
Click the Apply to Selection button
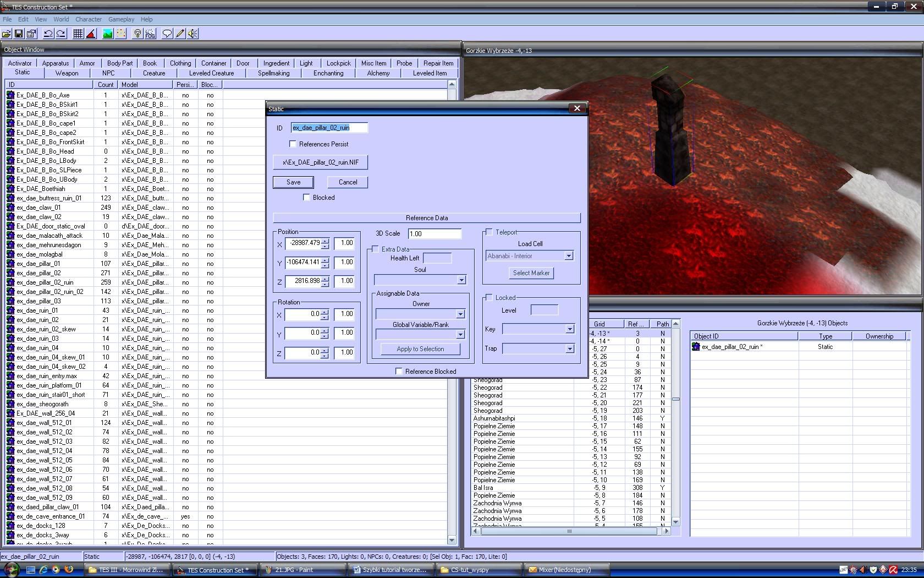point(420,349)
